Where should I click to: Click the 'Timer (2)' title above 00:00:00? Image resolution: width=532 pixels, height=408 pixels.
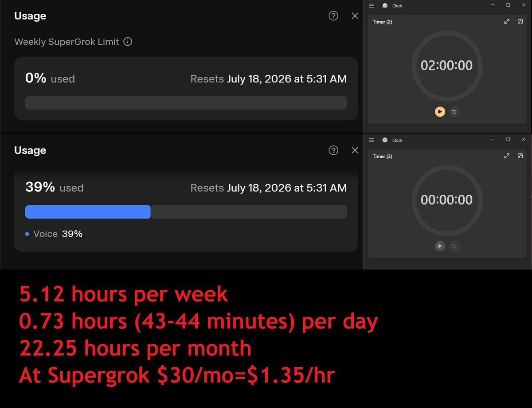tap(382, 156)
